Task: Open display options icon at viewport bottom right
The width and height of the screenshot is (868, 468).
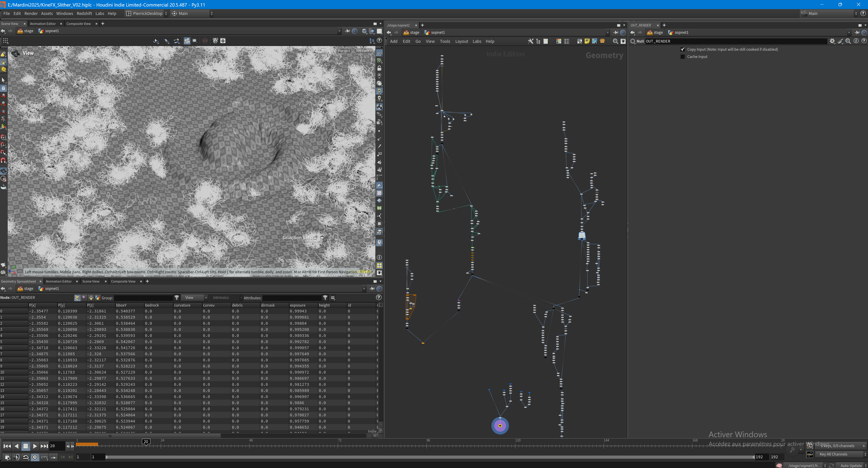Action: pos(379,273)
